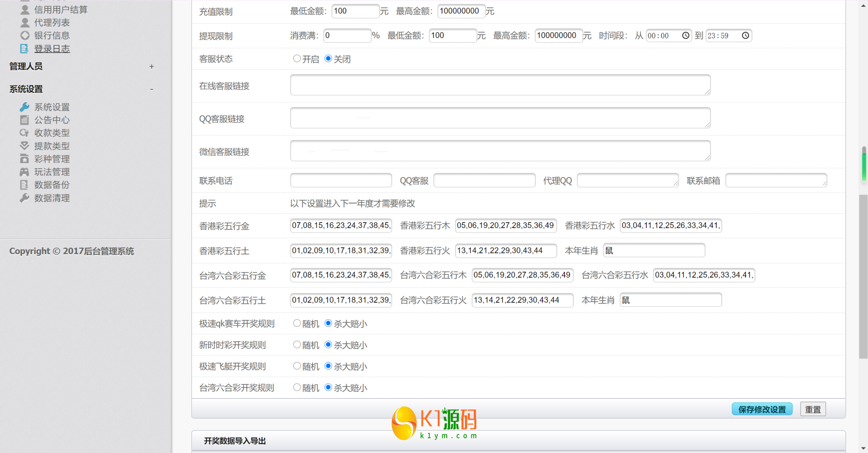This screenshot has width=868, height=453.
Task: Go to 代理列表 in sidebar
Action: [x=52, y=22]
